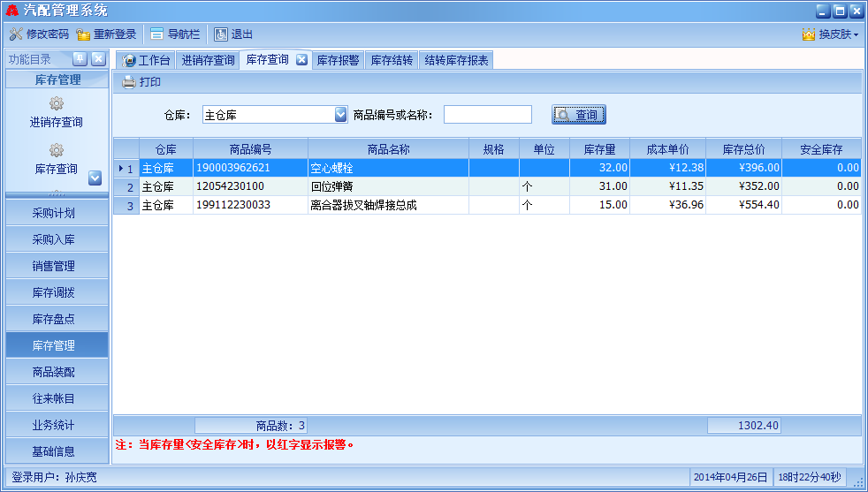
Task: Click the 商品编号或名称 input field
Action: 487,115
